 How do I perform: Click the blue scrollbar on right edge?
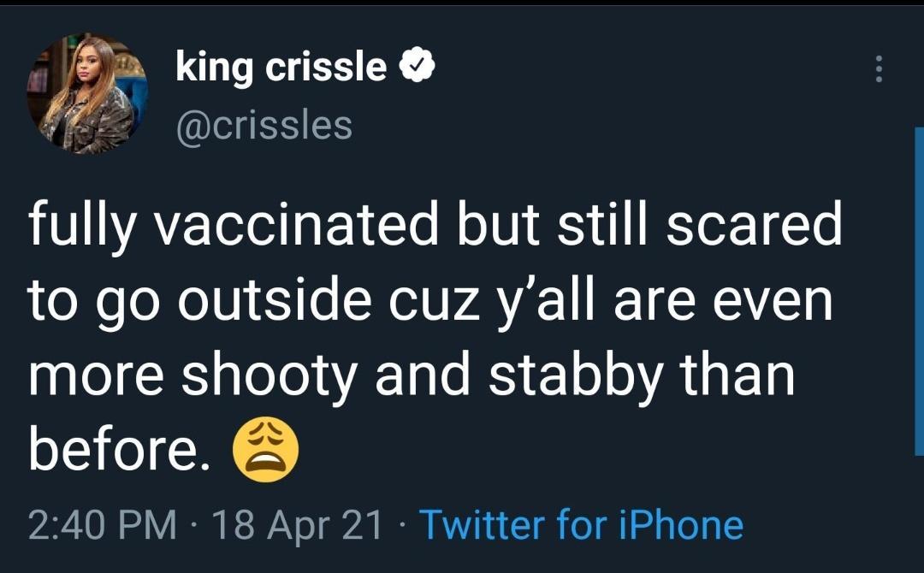[919, 291]
